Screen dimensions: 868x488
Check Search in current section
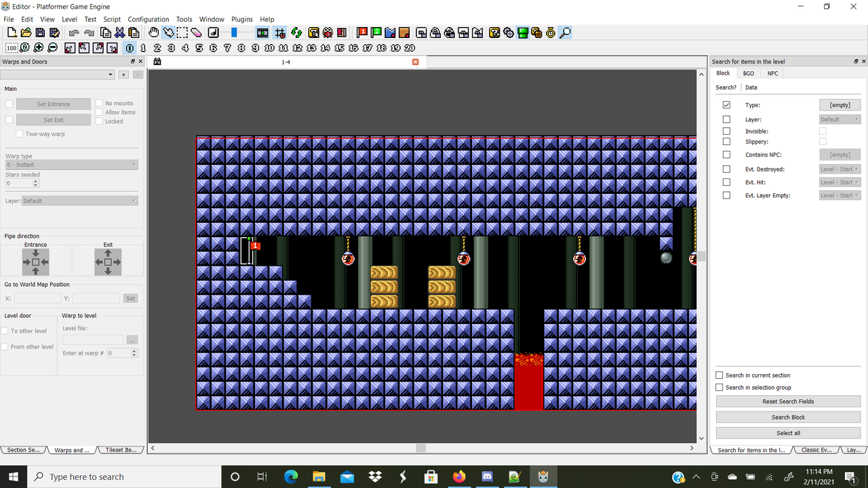(719, 375)
